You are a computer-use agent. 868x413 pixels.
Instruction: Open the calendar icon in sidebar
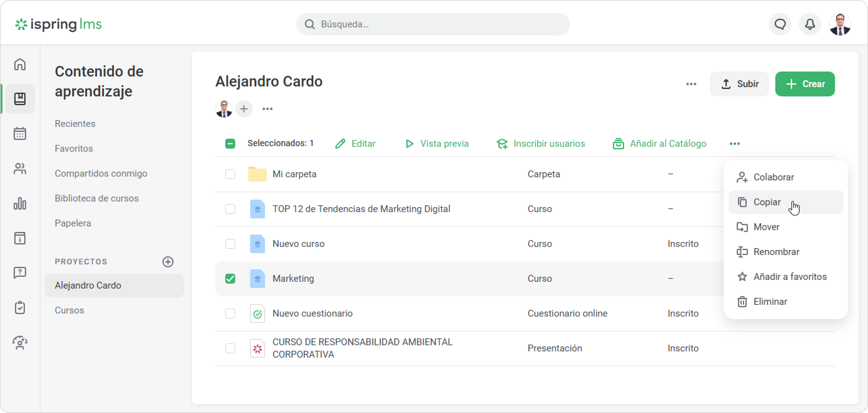20,133
